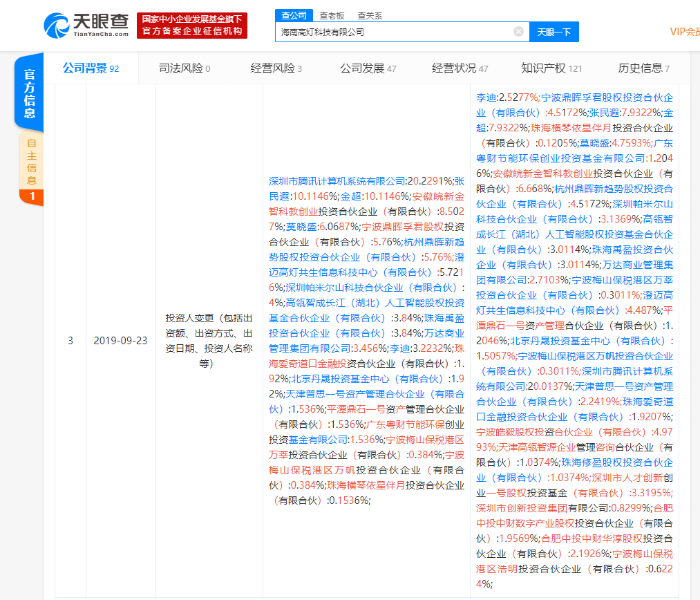Screen dimensions: 700x600
Task: Open 万达商业管理集团有限公司 link in before-change column
Action: tap(366, 341)
